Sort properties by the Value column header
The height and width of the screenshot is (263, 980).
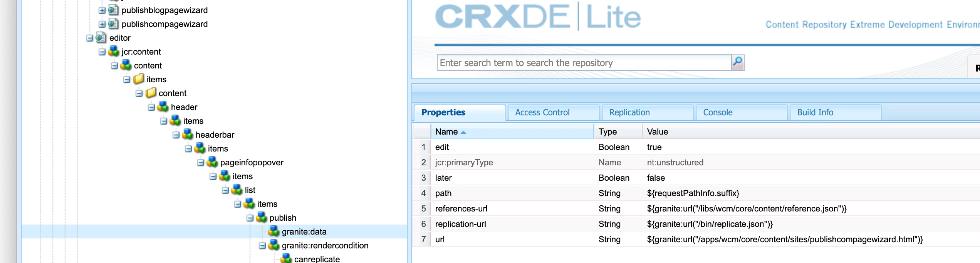point(811,131)
